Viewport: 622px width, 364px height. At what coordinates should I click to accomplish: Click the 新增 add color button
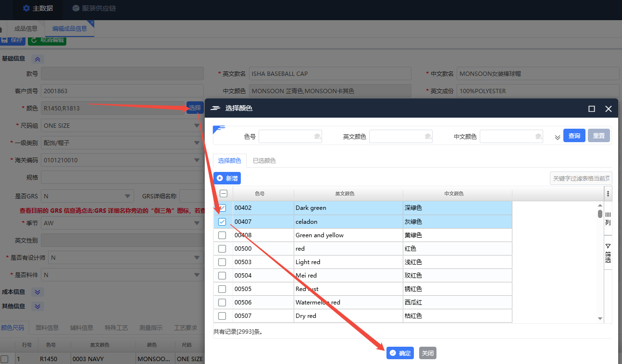point(227,178)
